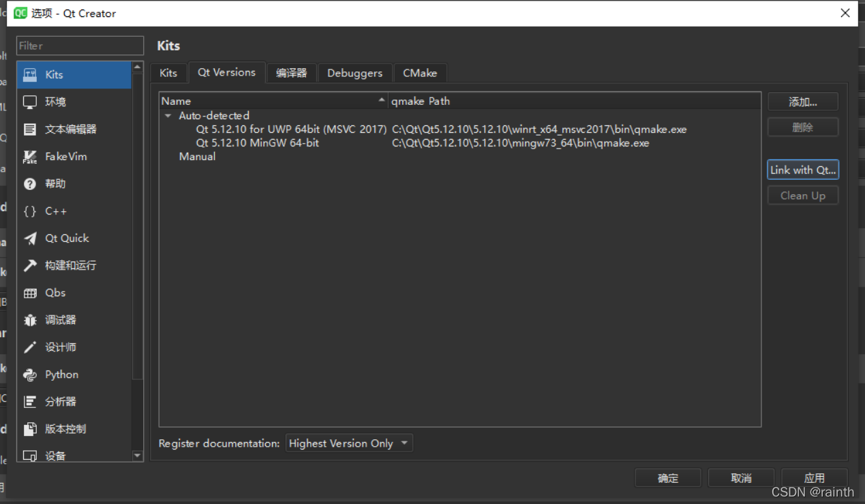Open the 设备 icon
Viewport: 865px width, 504px height.
30,456
